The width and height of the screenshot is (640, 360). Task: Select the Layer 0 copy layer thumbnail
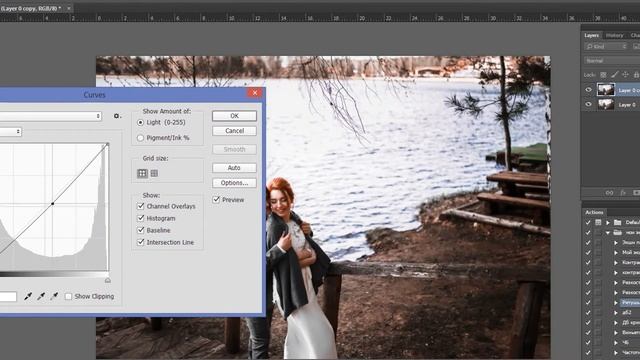(x=606, y=90)
